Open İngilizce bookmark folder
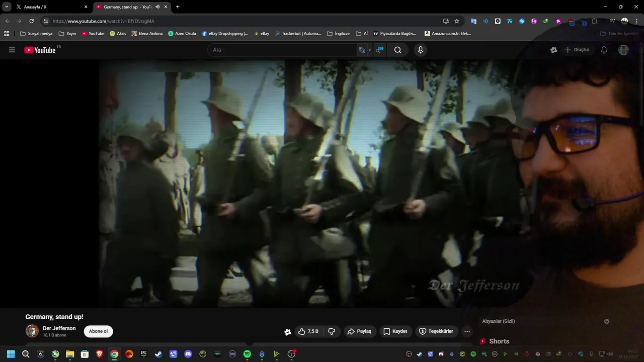The width and height of the screenshot is (644, 362). [x=338, y=34]
